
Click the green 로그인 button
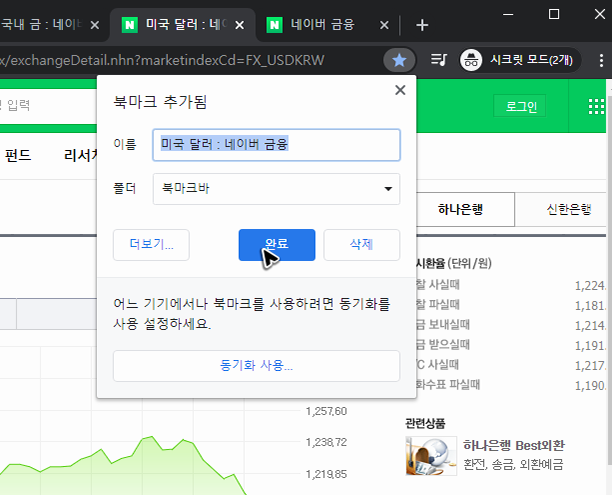click(520, 106)
